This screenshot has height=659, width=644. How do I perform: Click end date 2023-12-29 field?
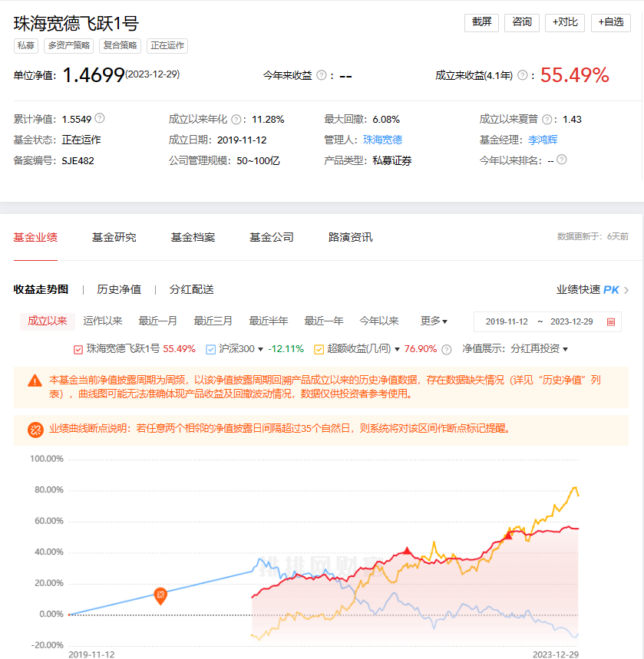[572, 322]
